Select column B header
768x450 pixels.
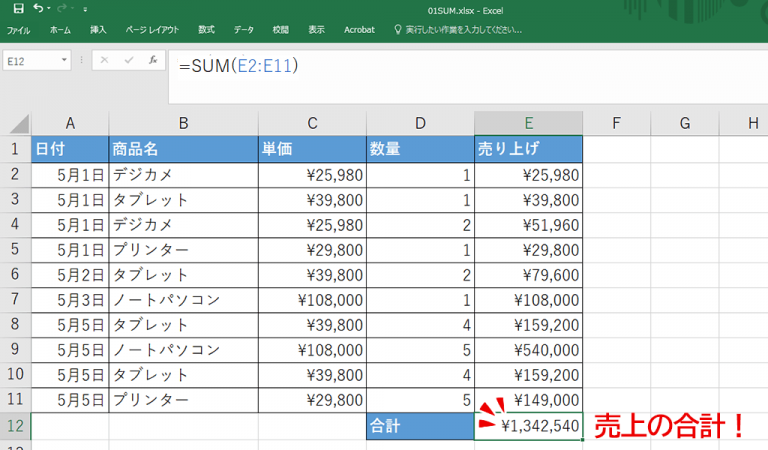click(x=184, y=123)
